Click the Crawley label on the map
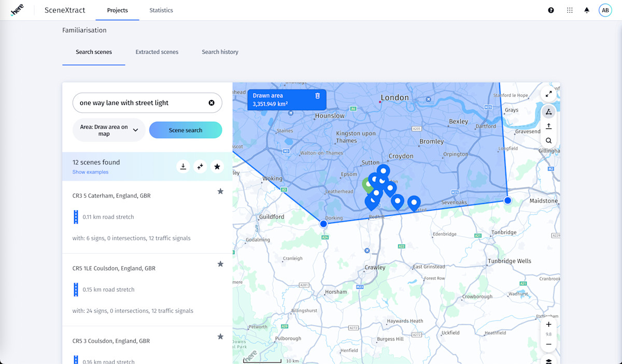Viewport: 622px width, 364px height. tap(375, 268)
